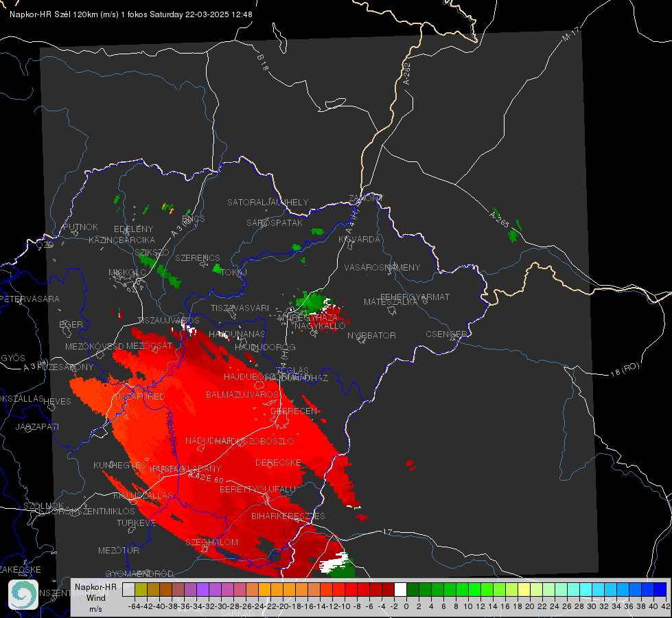Select the M-17 road label
672x618 pixels.
click(x=570, y=34)
